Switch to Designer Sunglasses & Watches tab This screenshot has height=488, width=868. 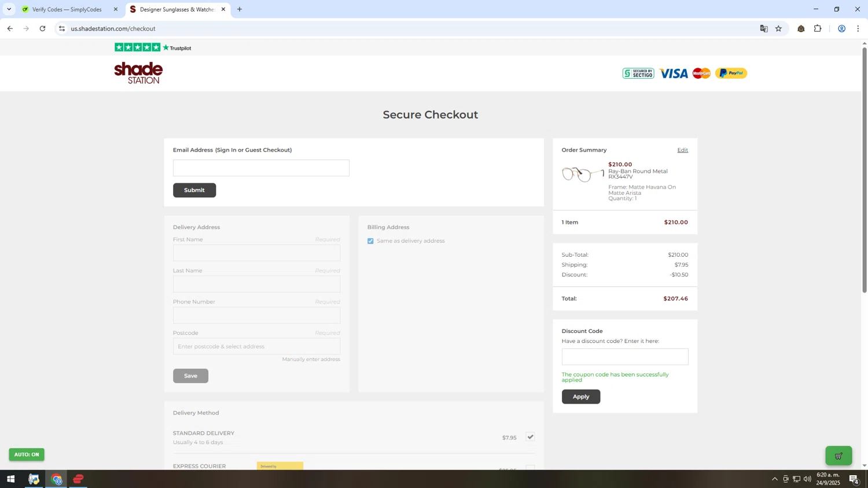(177, 9)
